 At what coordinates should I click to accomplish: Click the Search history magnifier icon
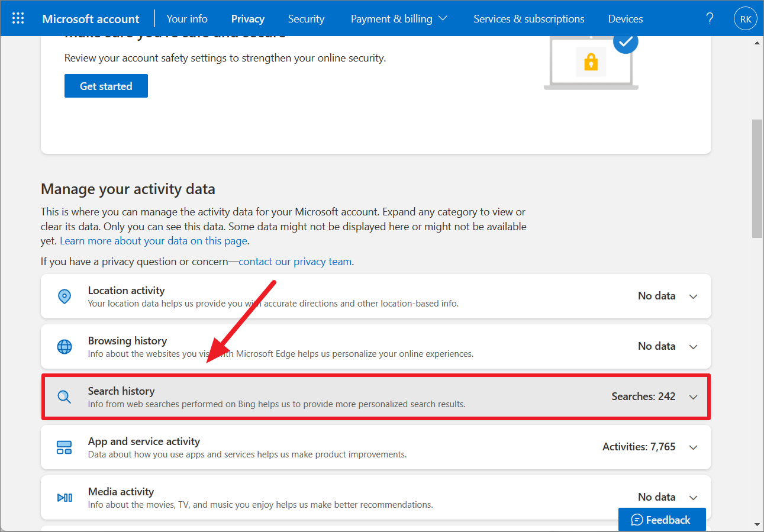[65, 397]
